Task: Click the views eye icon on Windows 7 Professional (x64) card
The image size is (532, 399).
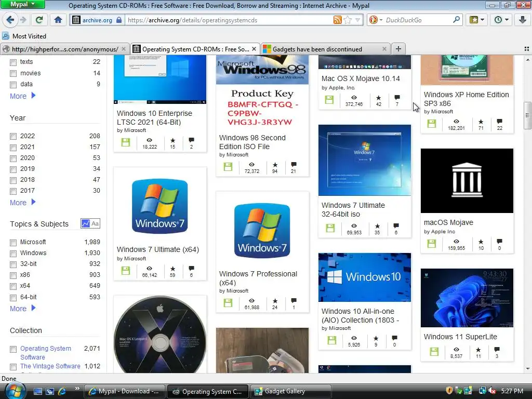Action: coord(252,301)
